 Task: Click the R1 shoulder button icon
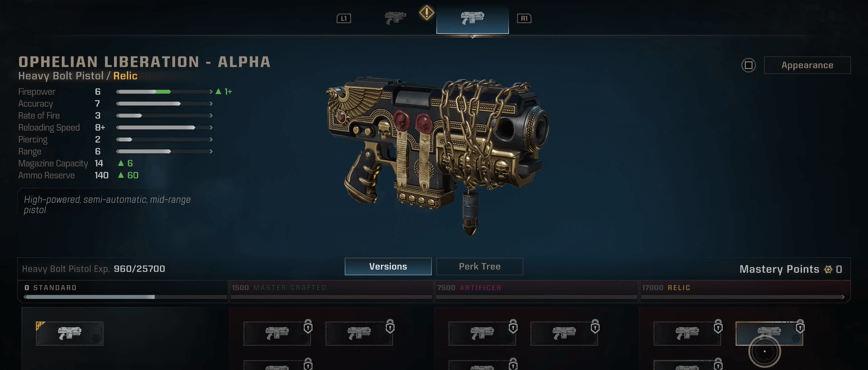click(524, 19)
